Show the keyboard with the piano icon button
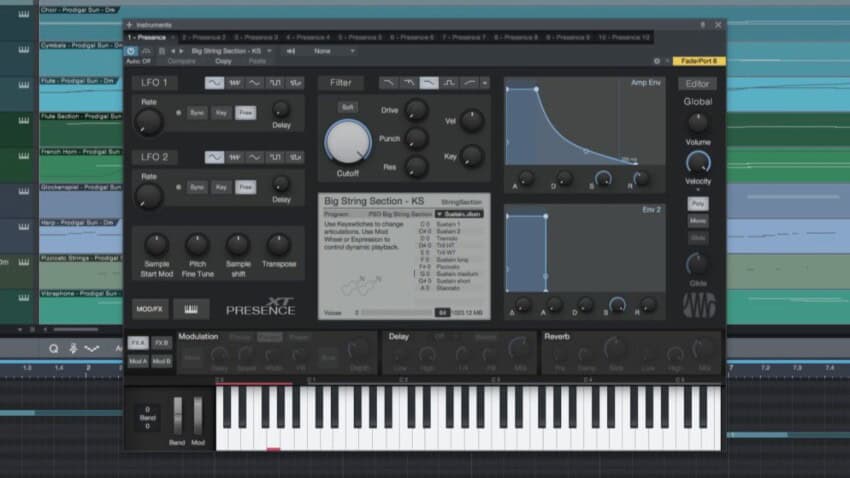Image resolution: width=850 pixels, height=478 pixels. point(191,309)
